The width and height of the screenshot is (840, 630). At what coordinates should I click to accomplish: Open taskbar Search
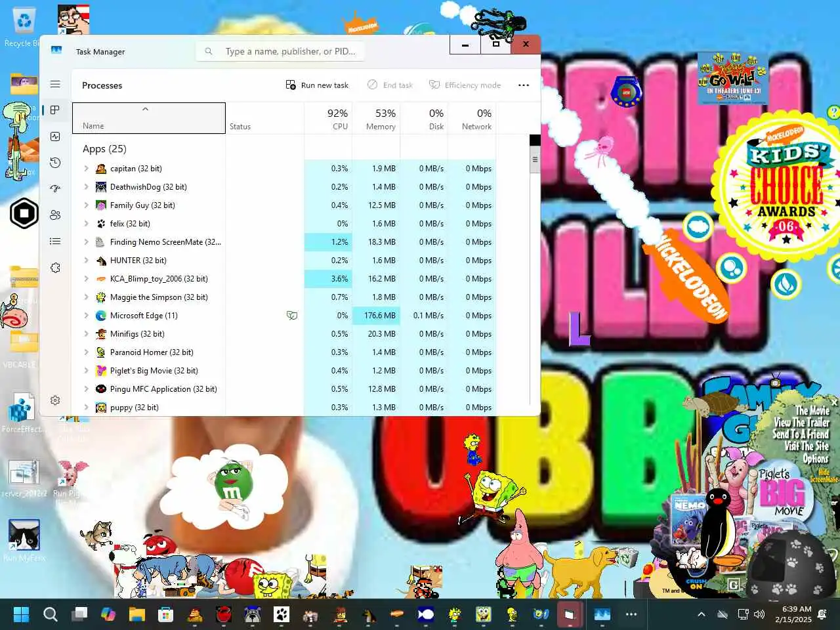click(51, 614)
